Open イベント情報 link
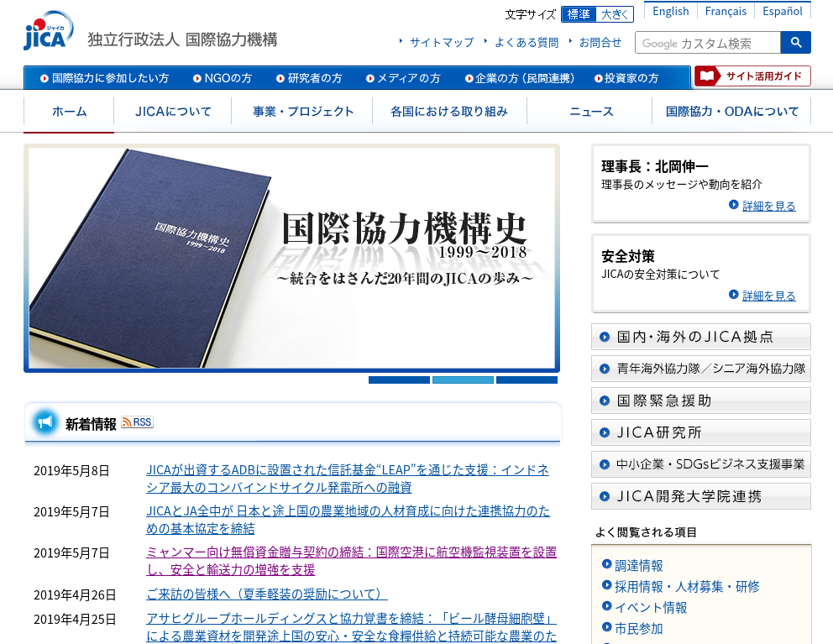The height and width of the screenshot is (644, 833). pos(651,607)
